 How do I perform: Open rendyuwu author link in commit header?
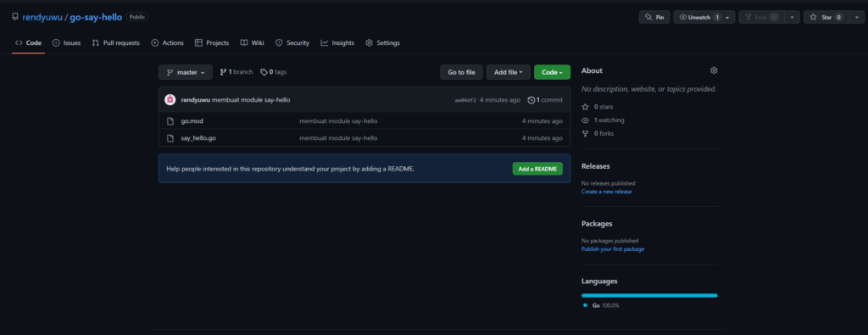[196, 100]
